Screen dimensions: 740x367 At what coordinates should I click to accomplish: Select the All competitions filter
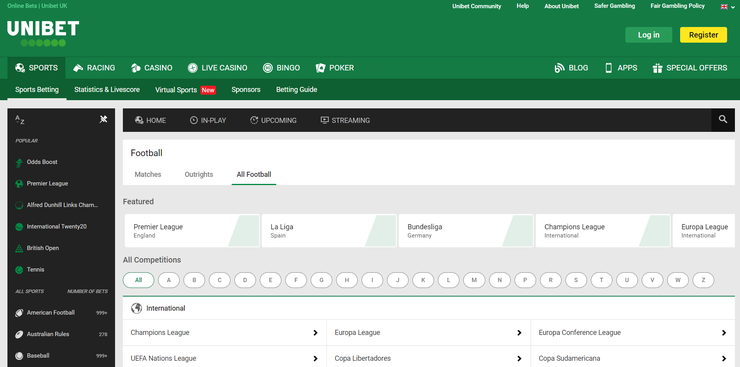(138, 280)
